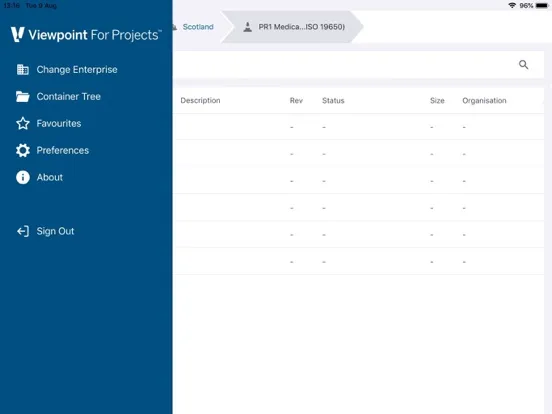Click the Size column header

[437, 101]
